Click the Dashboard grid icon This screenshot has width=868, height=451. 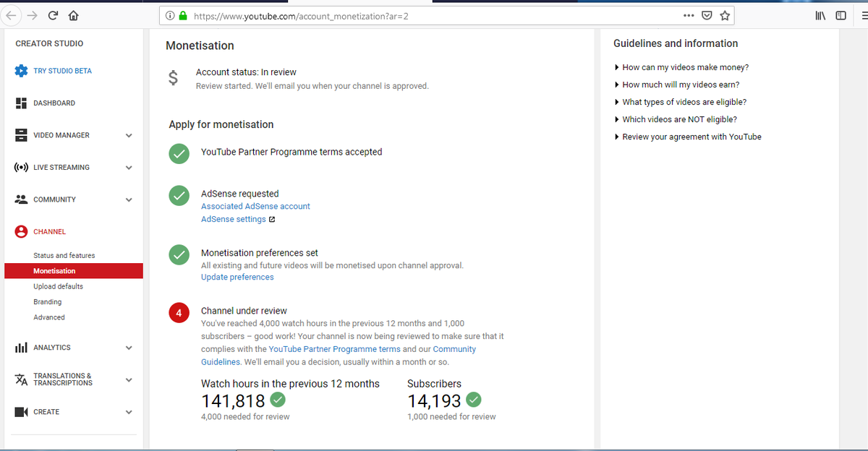[22, 103]
